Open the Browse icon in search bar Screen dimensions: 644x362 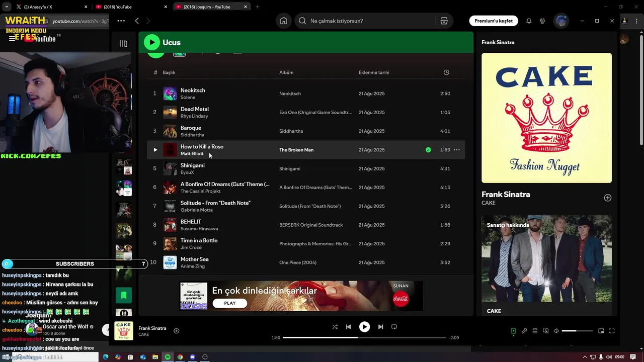[x=444, y=21]
